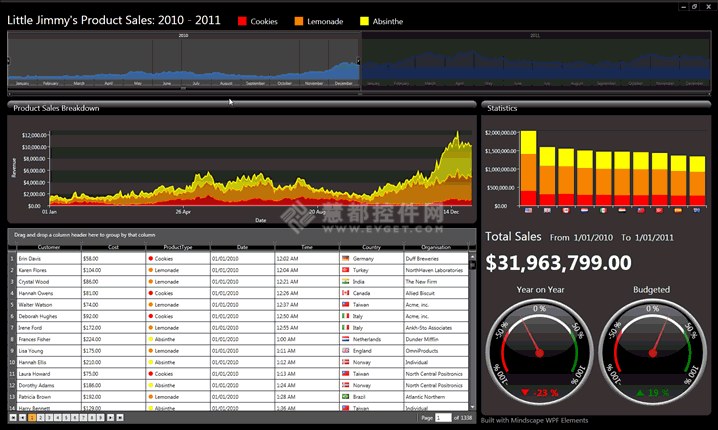The width and height of the screenshot is (718, 430).
Task: Click the India flag in Crystal Wood row
Action: coord(346,281)
